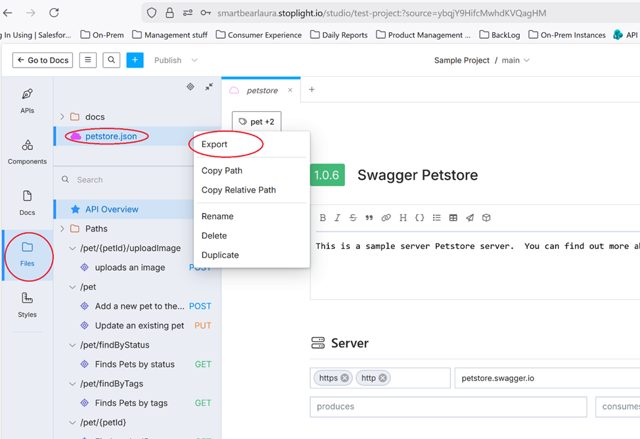
Task: Open the Styles sidebar panel
Action: [x=27, y=304]
